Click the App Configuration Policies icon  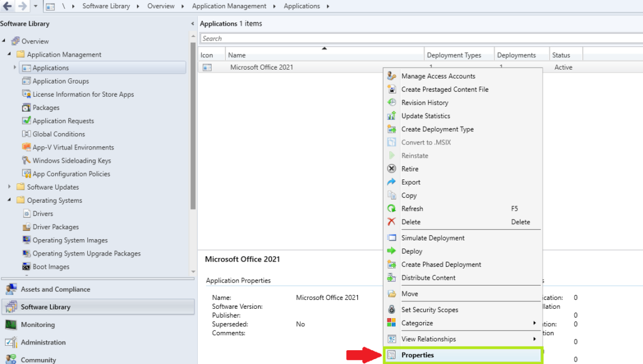26,173
